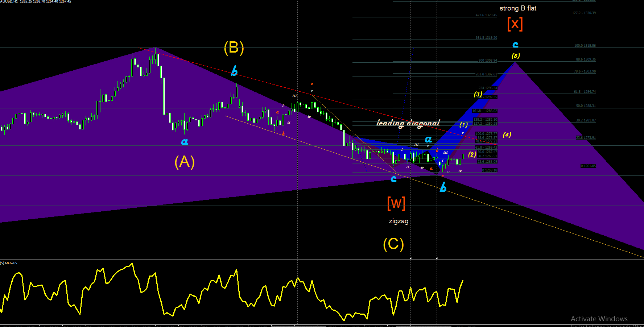Click the yellow (1) subwave label

[x=463, y=125]
